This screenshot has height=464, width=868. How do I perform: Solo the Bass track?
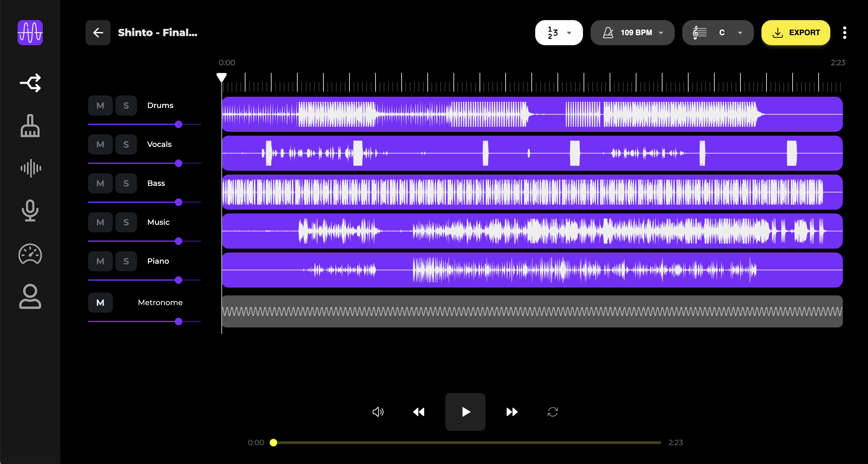pos(126,184)
